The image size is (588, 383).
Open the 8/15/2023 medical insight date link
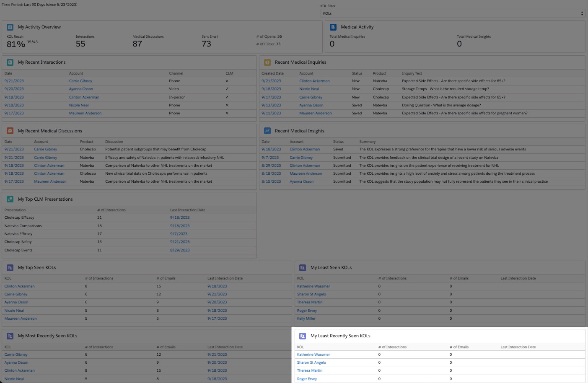point(271,181)
